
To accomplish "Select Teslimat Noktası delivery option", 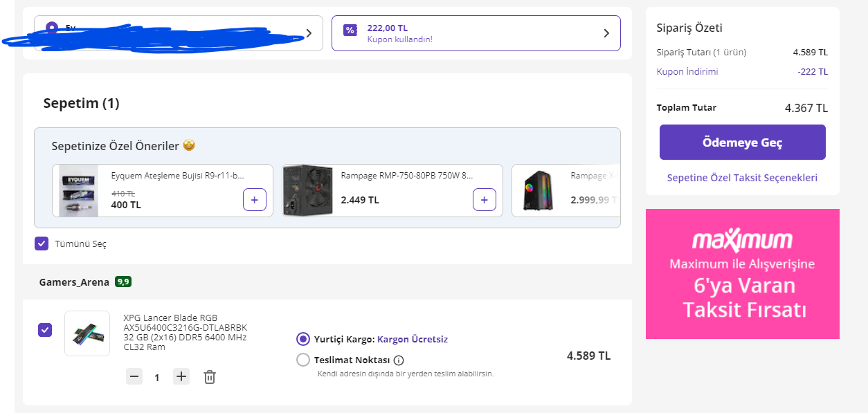I will [303, 360].
